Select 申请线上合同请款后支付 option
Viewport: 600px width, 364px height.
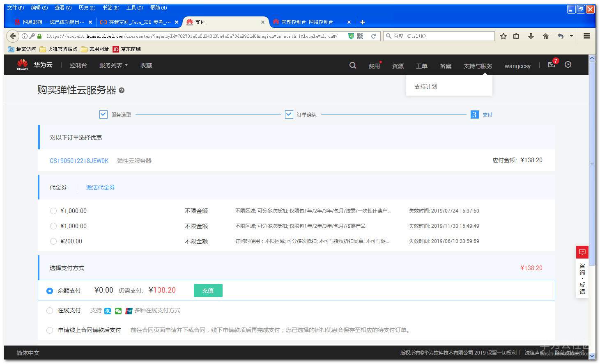pos(50,330)
